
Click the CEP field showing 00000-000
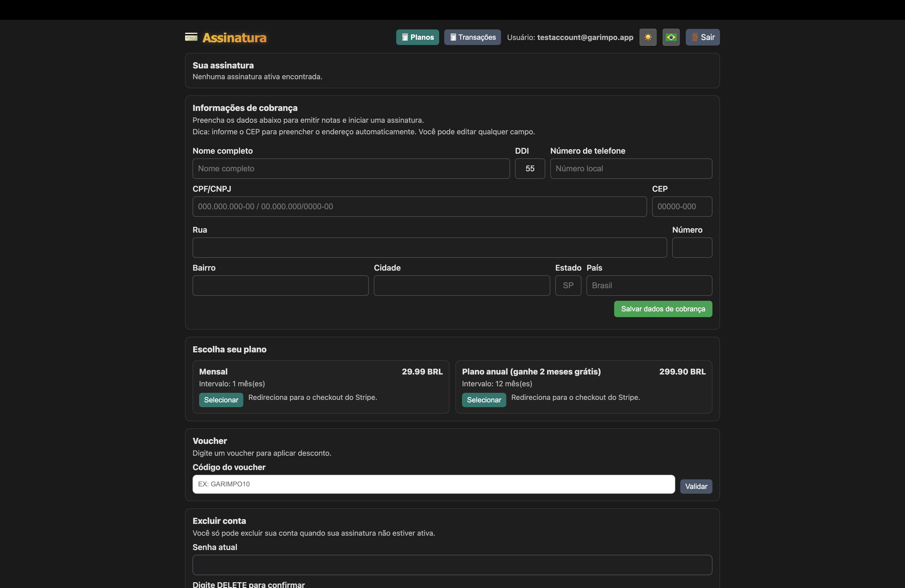coord(682,206)
